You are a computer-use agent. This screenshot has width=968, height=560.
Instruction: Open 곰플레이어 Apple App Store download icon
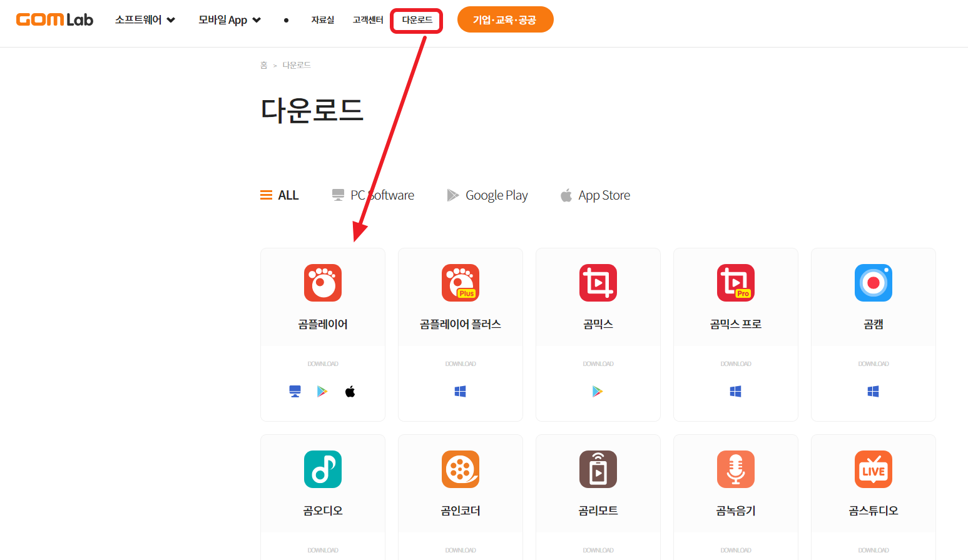tap(350, 392)
